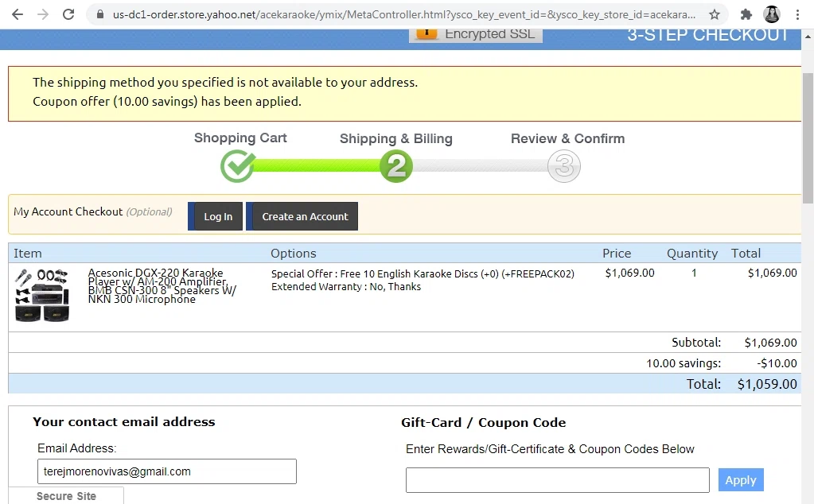The height and width of the screenshot is (504, 814).
Task: View site security lock info
Action: click(101, 14)
